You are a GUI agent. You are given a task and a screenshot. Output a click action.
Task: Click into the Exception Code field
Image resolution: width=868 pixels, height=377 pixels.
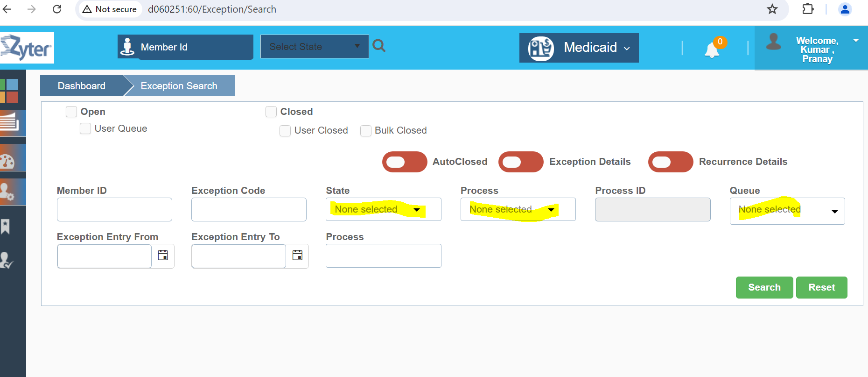(249, 209)
